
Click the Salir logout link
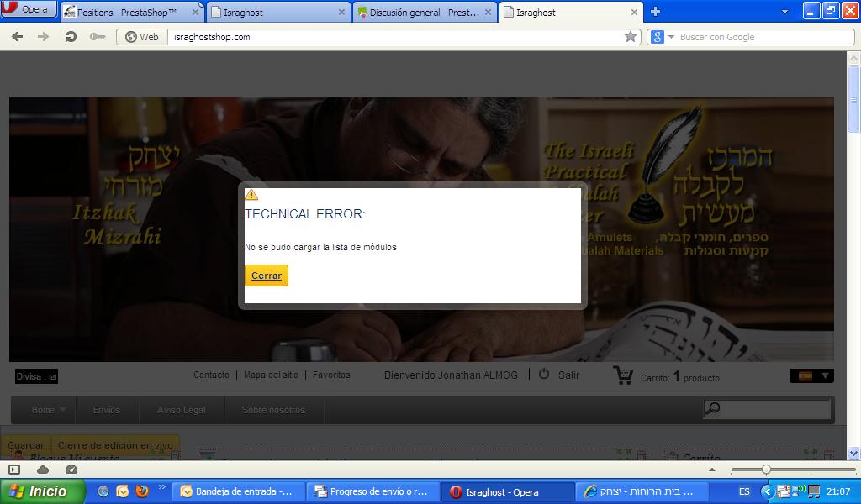tap(568, 375)
